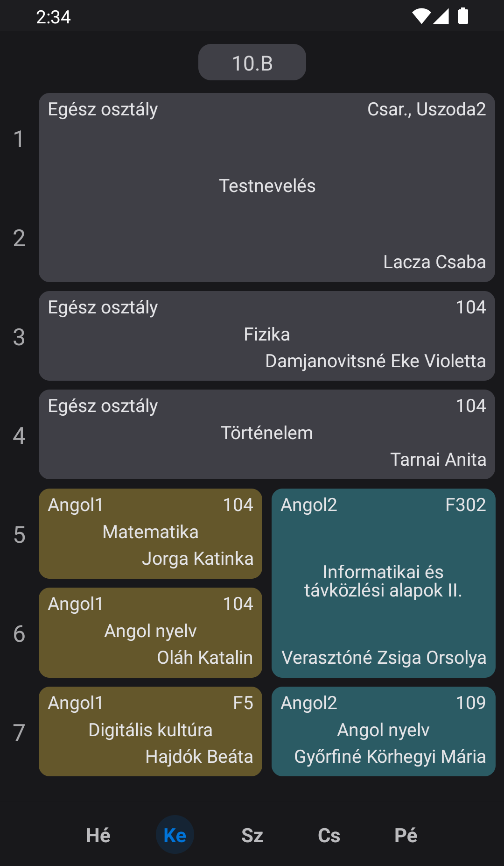Viewport: 504px width, 866px height.
Task: Tap the Informatikai és távközlési alapok II. card
Action: 383,582
